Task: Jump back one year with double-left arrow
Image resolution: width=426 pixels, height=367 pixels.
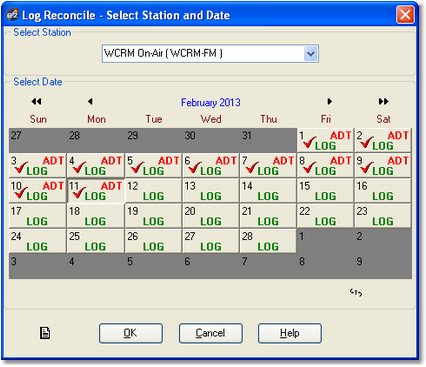Action: [36, 101]
